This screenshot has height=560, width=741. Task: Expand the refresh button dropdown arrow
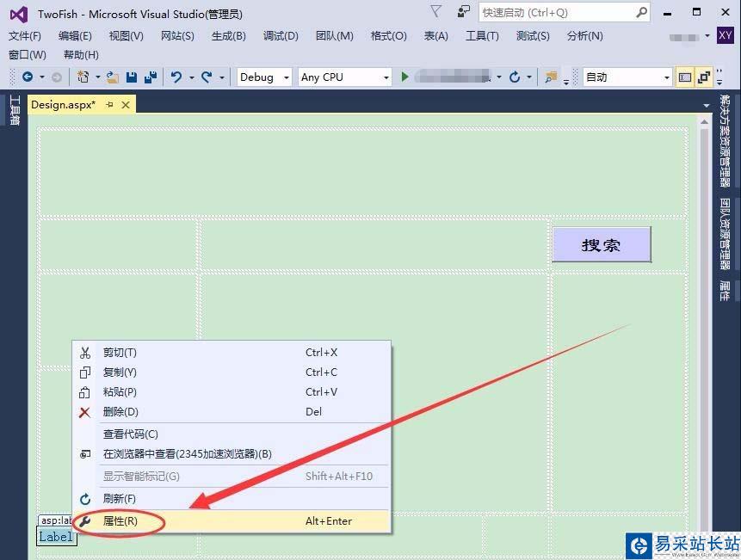coord(529,77)
